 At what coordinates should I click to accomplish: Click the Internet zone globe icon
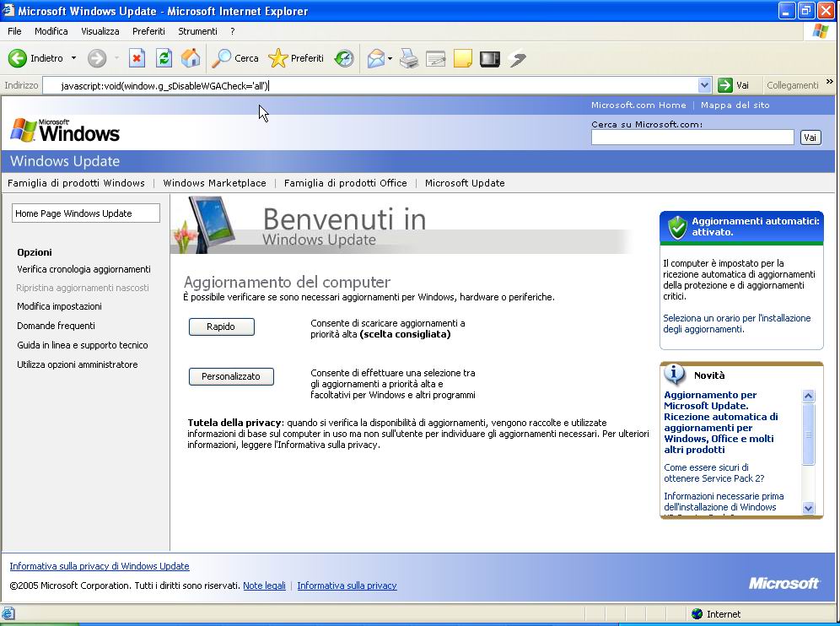tap(697, 613)
